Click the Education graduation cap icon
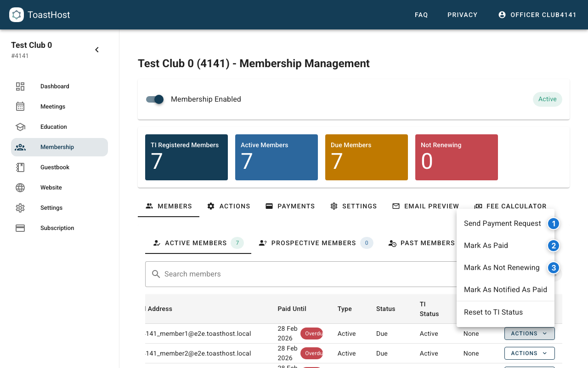This screenshot has width=588, height=368. tap(20, 126)
